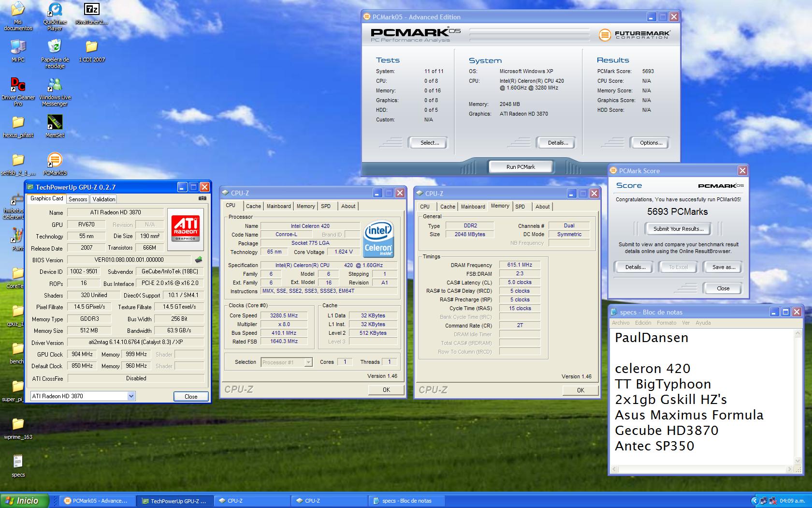Click Select... button under Tests
The image size is (812, 508).
[429, 143]
